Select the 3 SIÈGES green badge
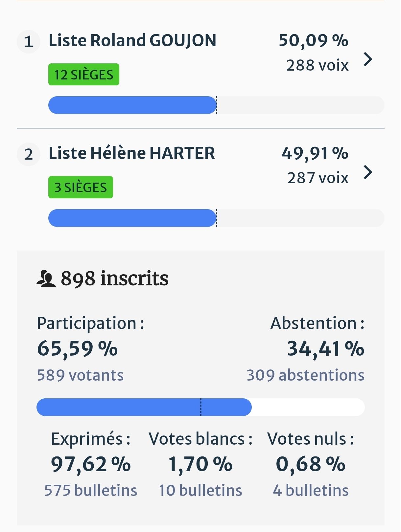The width and height of the screenshot is (401, 532). click(x=81, y=187)
